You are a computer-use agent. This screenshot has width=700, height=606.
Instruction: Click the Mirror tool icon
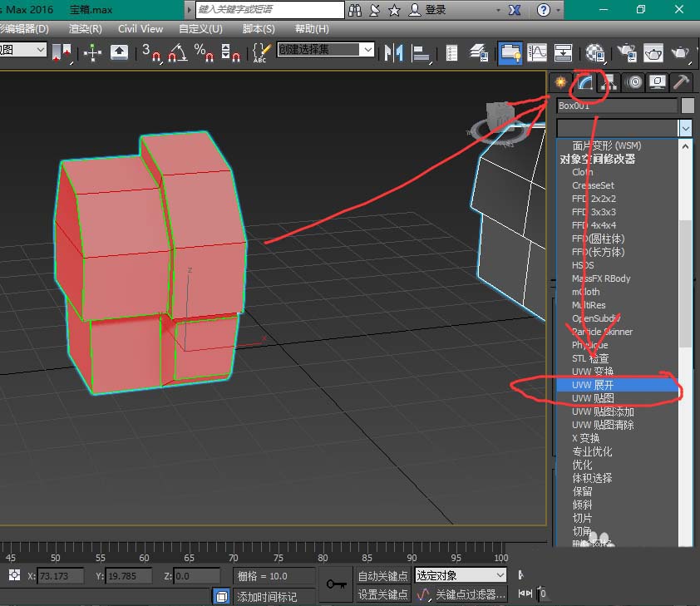click(393, 52)
